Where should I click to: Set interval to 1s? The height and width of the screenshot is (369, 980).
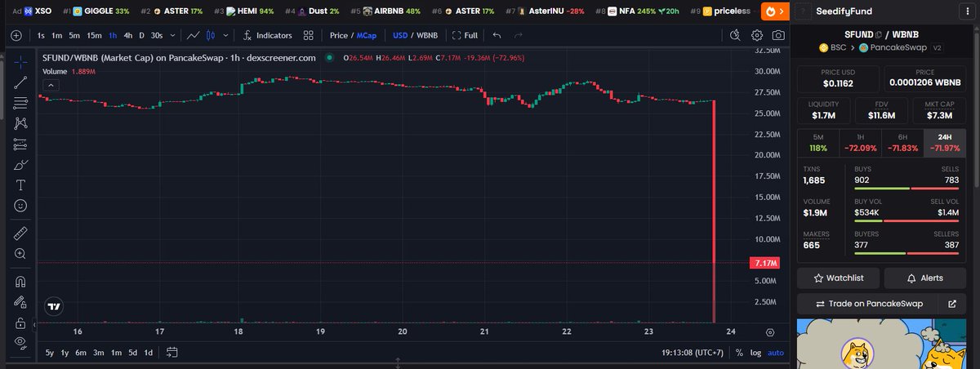[41, 36]
